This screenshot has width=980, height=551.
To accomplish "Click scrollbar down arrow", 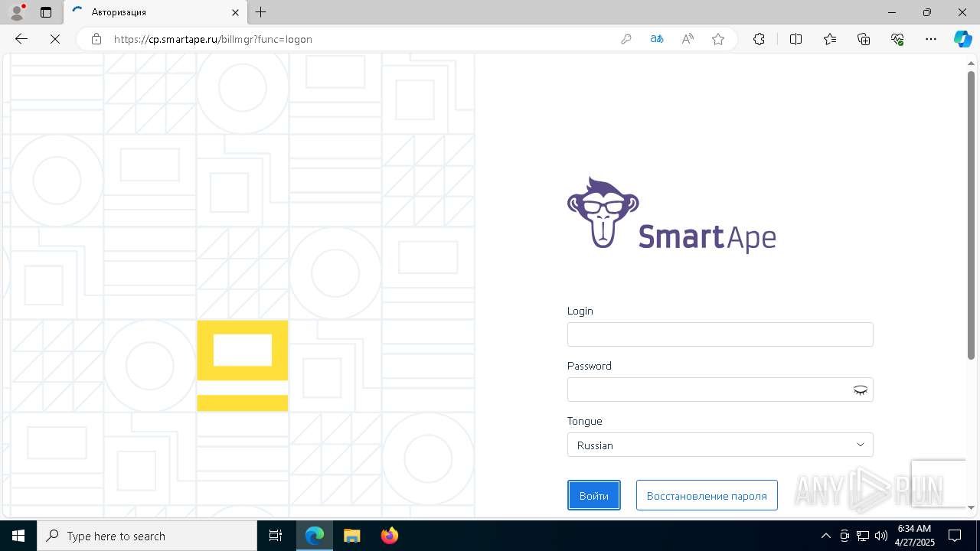I will [x=971, y=507].
